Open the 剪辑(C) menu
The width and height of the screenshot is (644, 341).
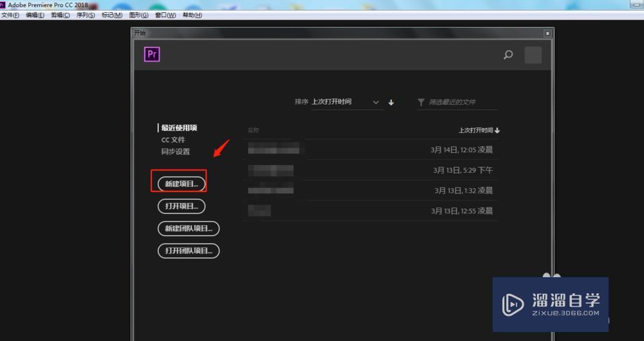click(61, 15)
